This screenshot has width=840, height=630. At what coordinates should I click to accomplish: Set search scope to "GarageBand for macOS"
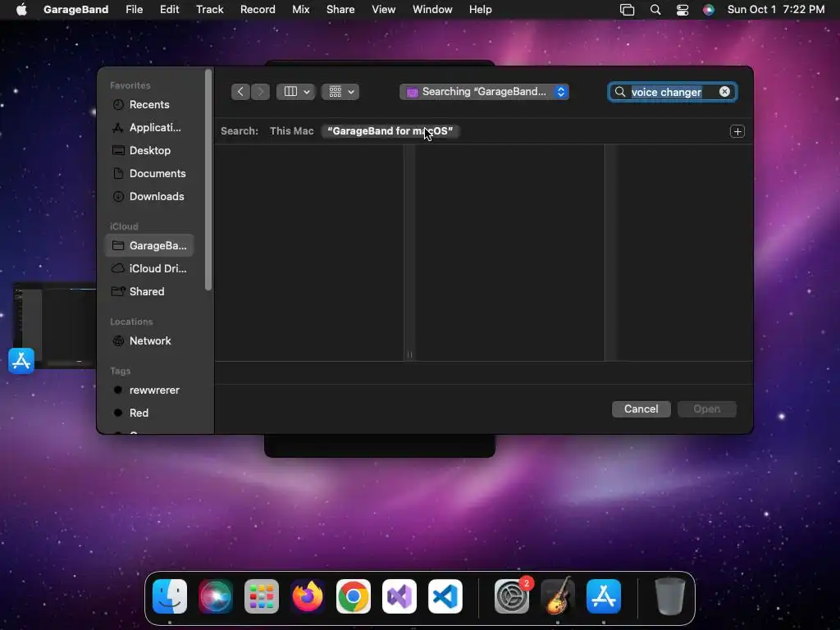(x=390, y=130)
